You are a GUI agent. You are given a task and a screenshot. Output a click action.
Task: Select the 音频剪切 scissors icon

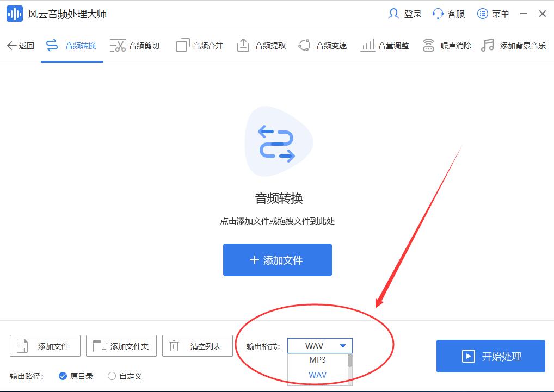pos(118,46)
